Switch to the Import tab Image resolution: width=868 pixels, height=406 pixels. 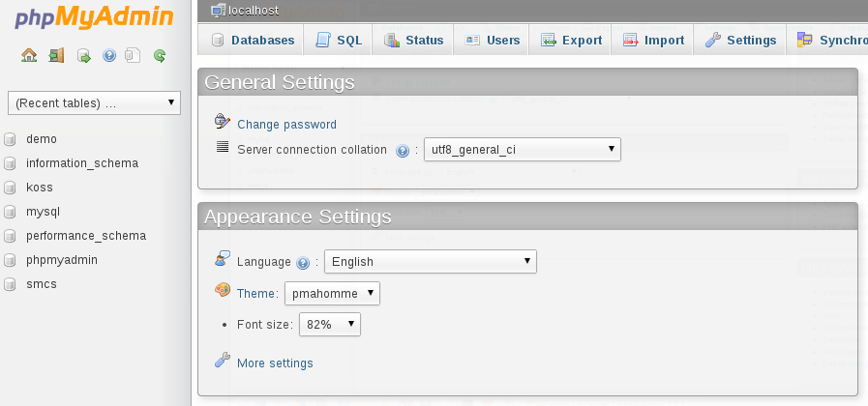click(x=652, y=40)
